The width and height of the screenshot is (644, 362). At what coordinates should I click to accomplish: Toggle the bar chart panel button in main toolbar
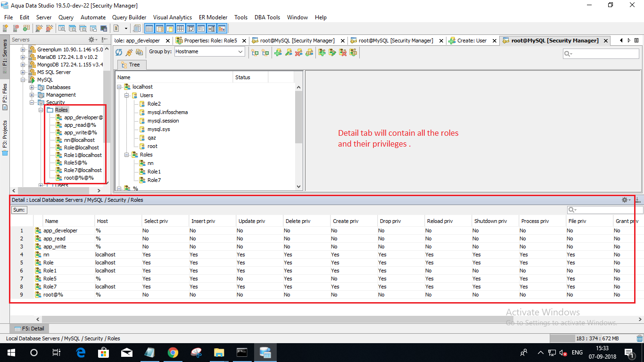click(x=222, y=28)
